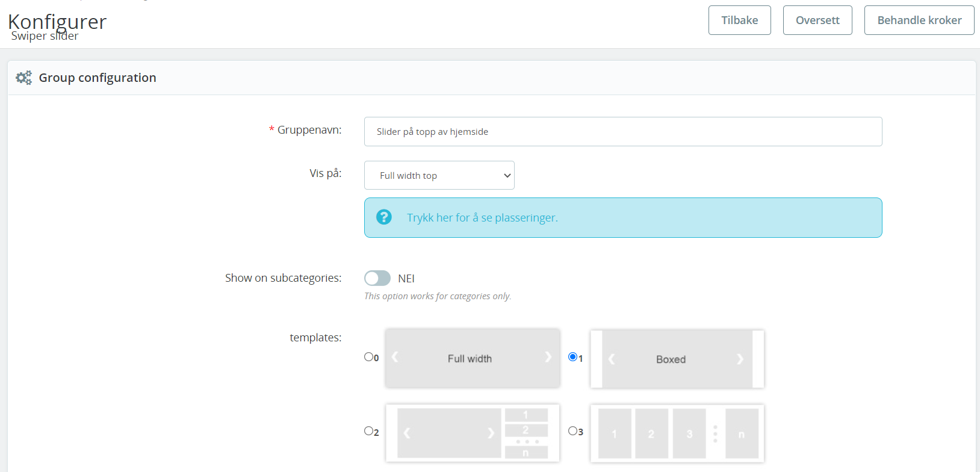Click the Tilbake button
This screenshot has width=980, height=472.
coord(739,20)
